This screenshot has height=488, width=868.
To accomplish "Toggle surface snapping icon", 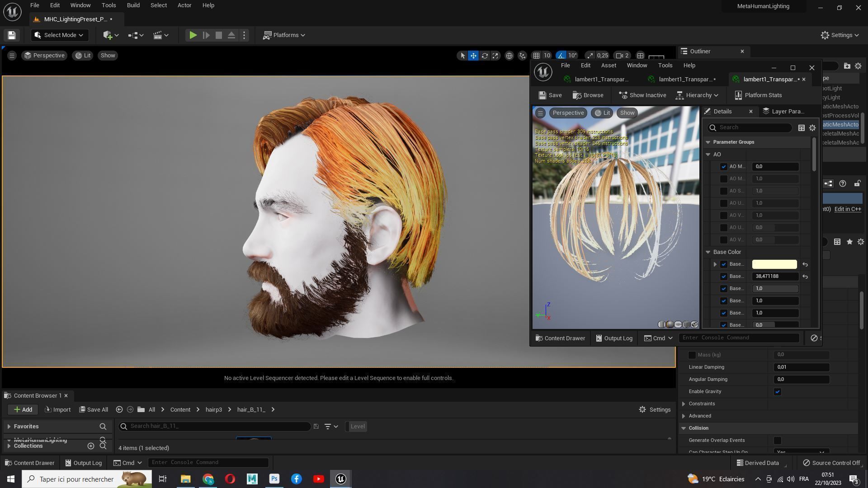I will [x=523, y=56].
